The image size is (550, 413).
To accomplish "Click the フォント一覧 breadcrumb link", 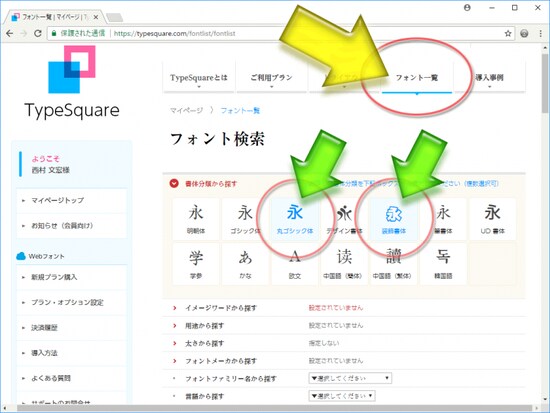I will pyautogui.click(x=240, y=111).
